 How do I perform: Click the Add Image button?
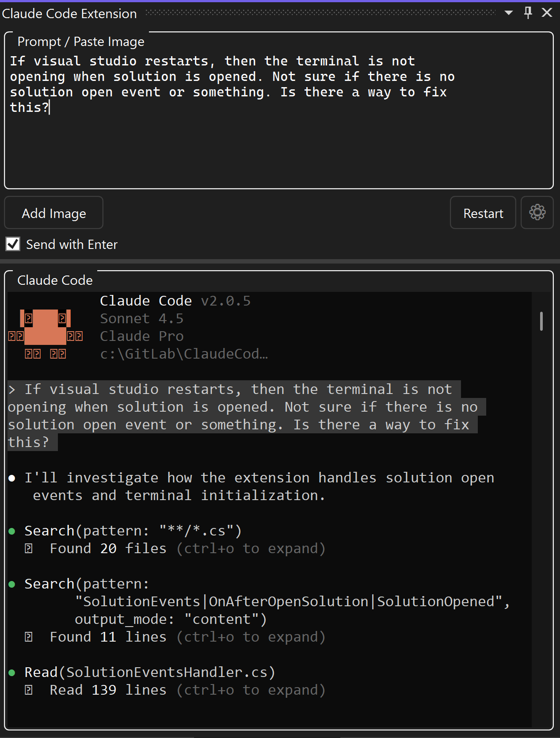(54, 213)
